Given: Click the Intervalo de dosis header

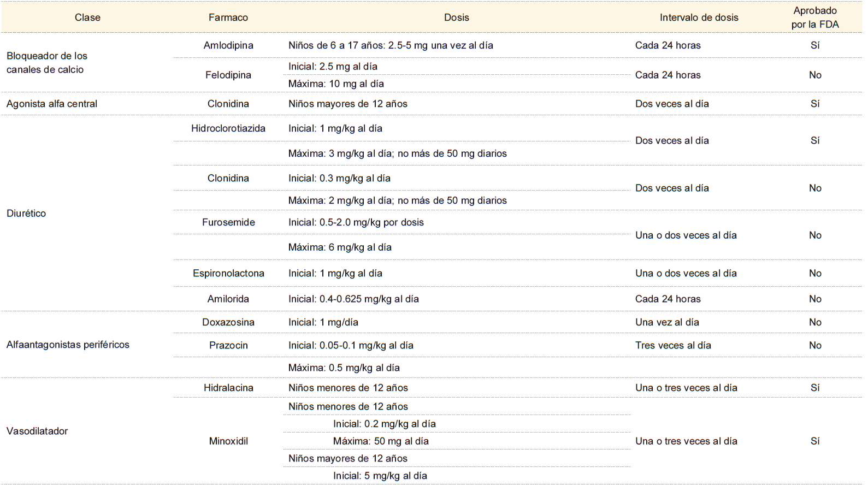Looking at the screenshot, I should [699, 17].
